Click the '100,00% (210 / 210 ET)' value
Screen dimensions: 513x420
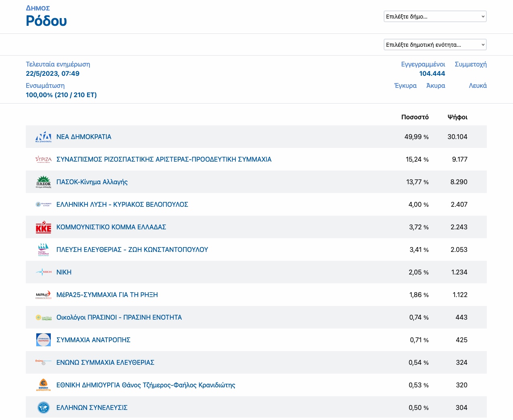point(61,95)
